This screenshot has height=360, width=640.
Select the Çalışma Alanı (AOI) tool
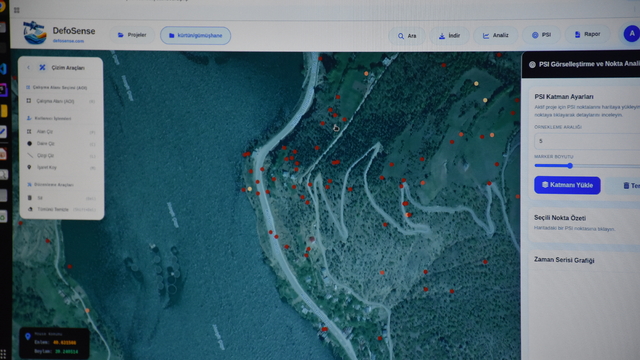(61, 101)
